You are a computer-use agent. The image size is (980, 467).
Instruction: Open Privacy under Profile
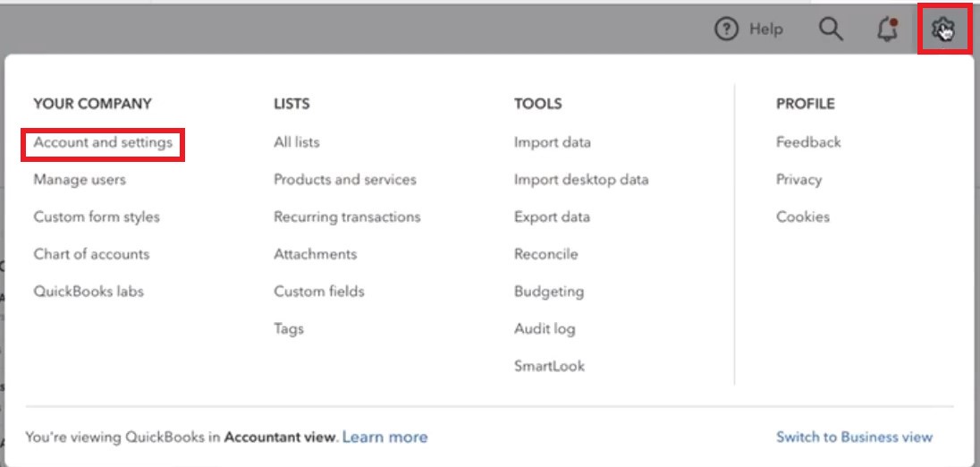pos(798,180)
